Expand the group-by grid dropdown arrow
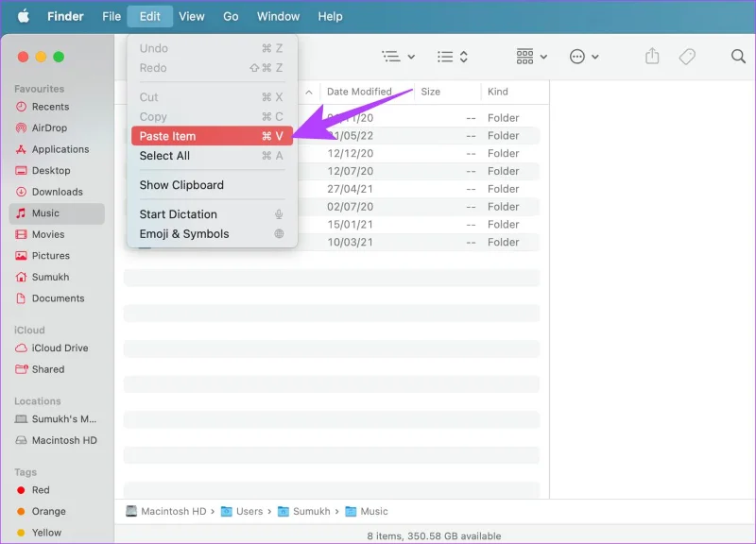 click(544, 57)
